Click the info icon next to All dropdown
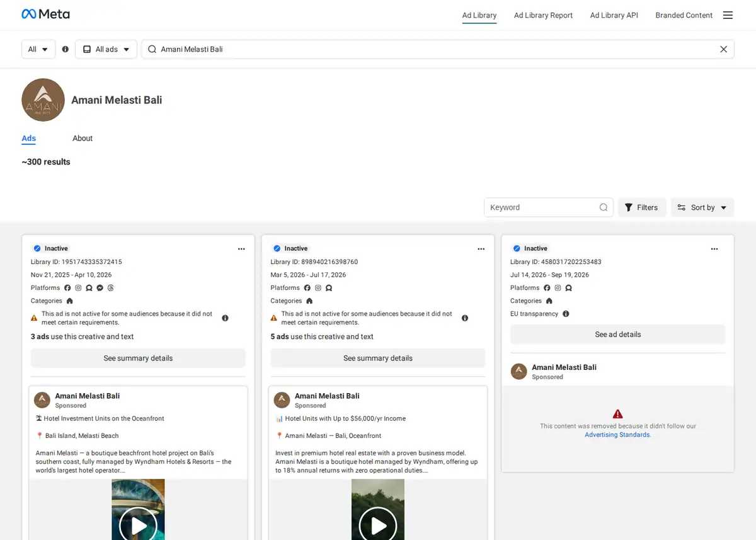This screenshot has width=756, height=540. tap(66, 49)
